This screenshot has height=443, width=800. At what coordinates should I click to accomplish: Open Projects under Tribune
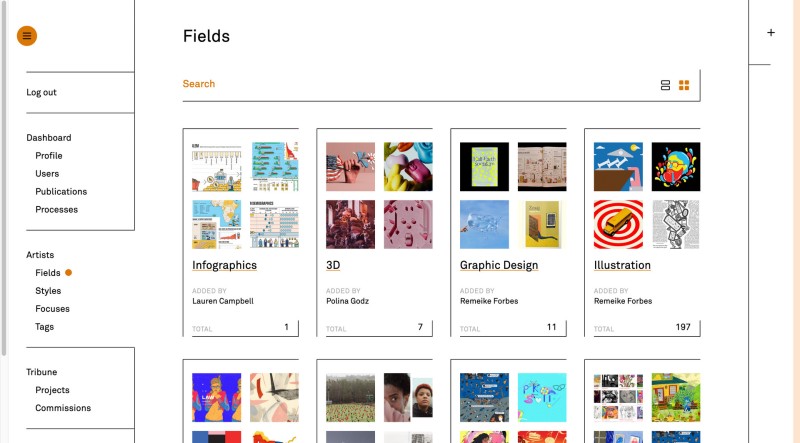52,390
